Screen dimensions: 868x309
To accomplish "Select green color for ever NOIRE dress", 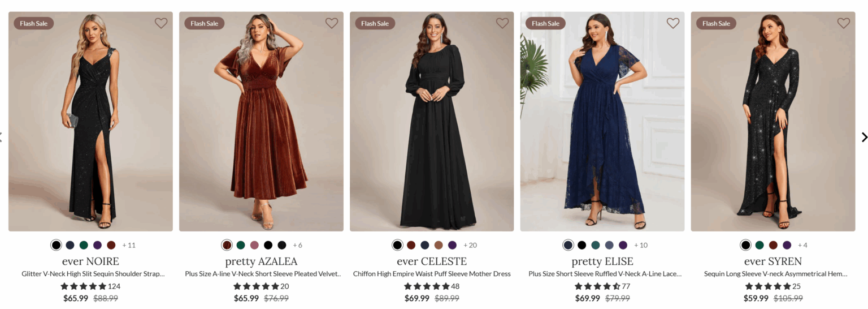I will [84, 245].
